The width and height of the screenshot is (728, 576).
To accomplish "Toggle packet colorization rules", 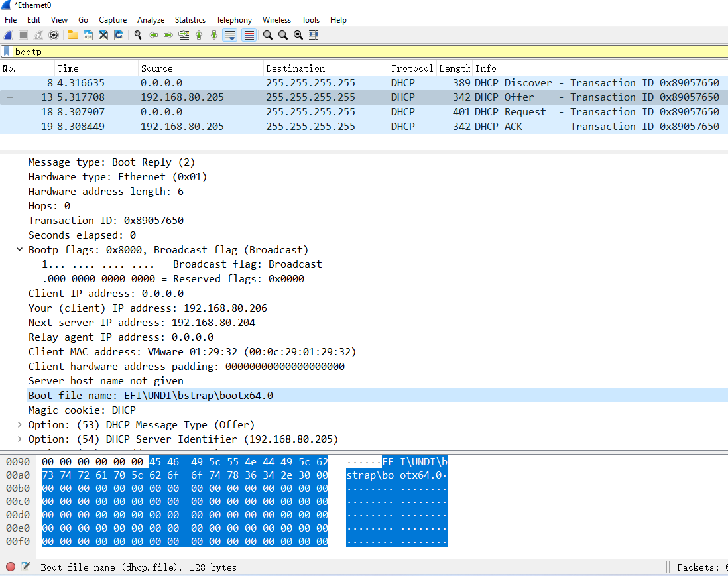I will tap(249, 35).
